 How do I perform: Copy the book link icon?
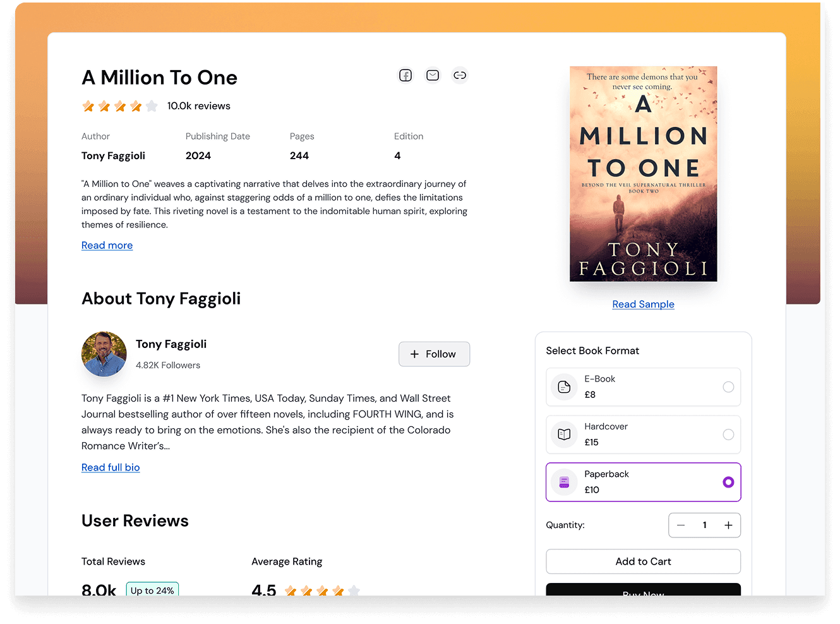[460, 76]
